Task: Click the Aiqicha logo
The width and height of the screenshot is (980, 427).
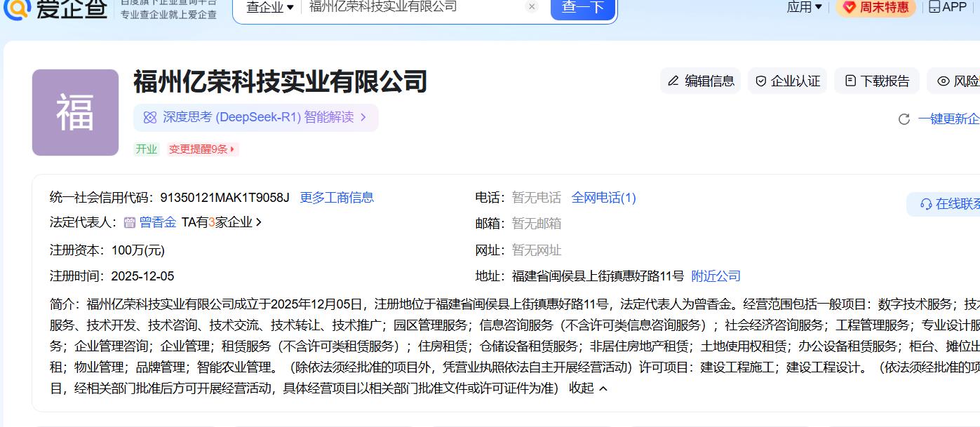Action: point(55,7)
